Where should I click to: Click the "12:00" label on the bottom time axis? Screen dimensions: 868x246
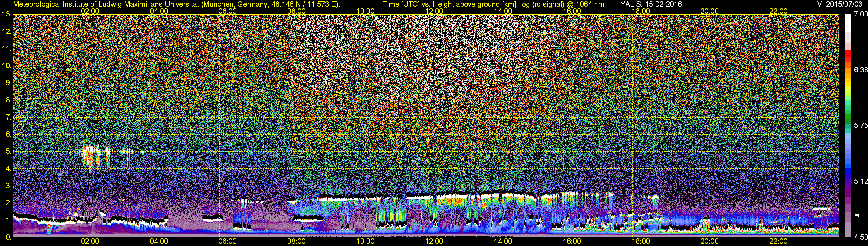(434, 241)
